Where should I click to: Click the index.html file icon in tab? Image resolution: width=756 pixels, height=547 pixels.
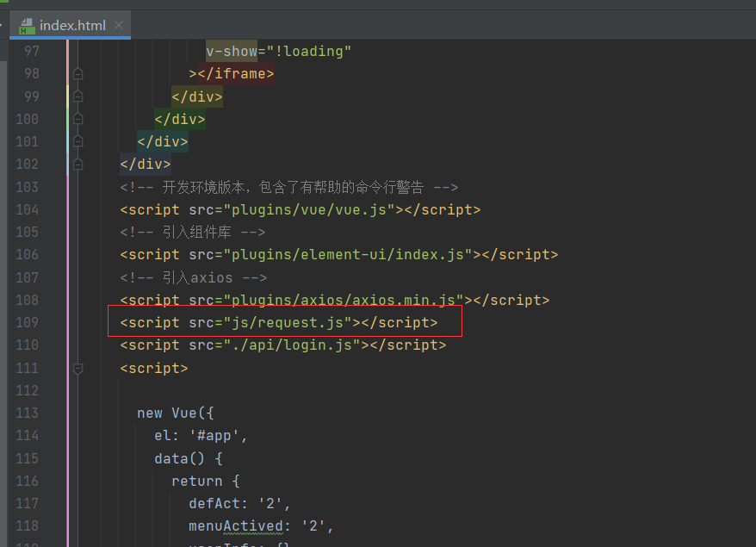(x=27, y=26)
